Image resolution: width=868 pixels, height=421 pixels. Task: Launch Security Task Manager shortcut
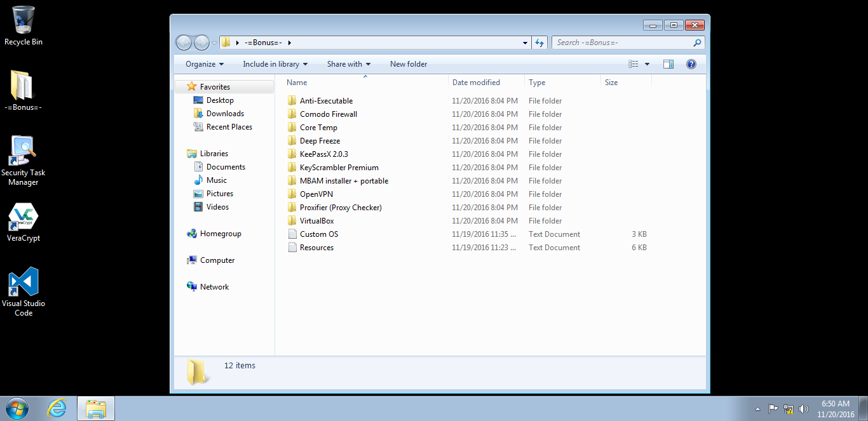pyautogui.click(x=23, y=161)
